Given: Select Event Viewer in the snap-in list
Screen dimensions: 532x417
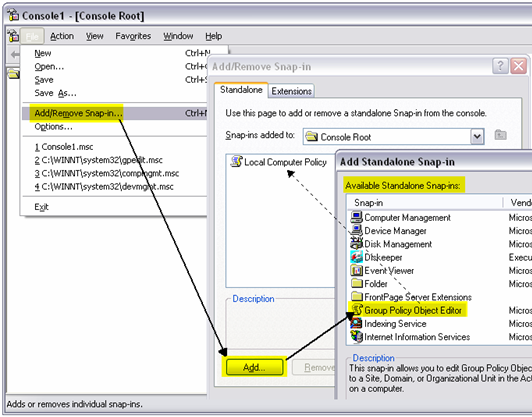Looking at the screenshot, I should (389, 270).
